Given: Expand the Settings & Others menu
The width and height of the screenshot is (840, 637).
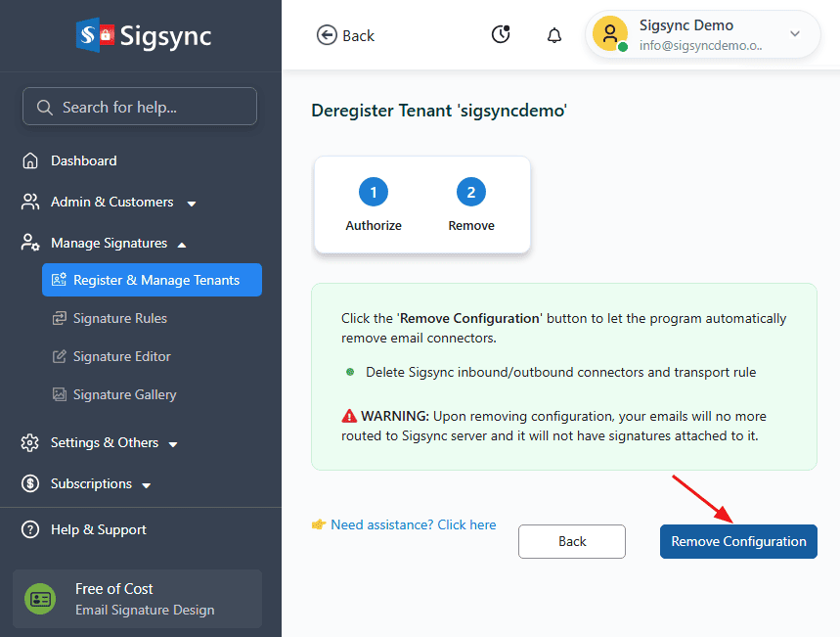Looking at the screenshot, I should pyautogui.click(x=173, y=444).
